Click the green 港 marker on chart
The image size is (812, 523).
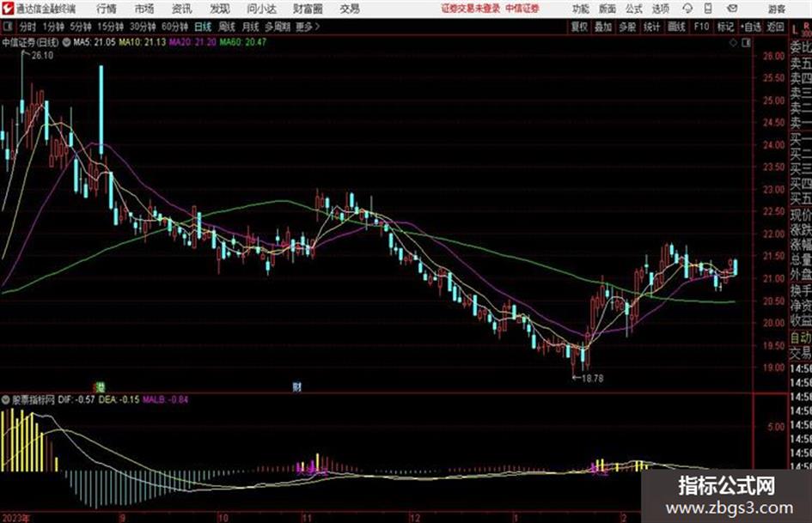tap(100, 386)
